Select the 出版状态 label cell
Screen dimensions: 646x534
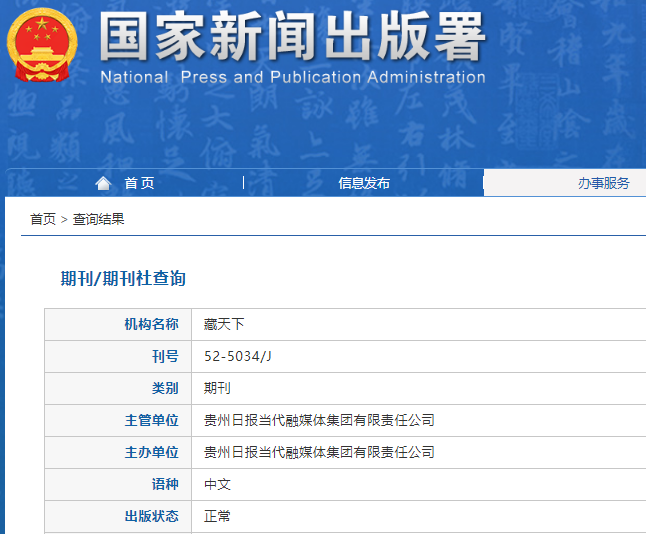point(118,516)
